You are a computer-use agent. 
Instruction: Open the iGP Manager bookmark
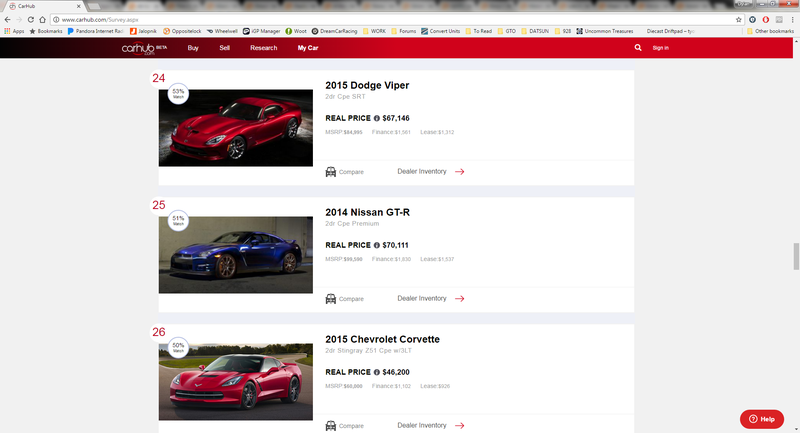pyautogui.click(x=261, y=31)
